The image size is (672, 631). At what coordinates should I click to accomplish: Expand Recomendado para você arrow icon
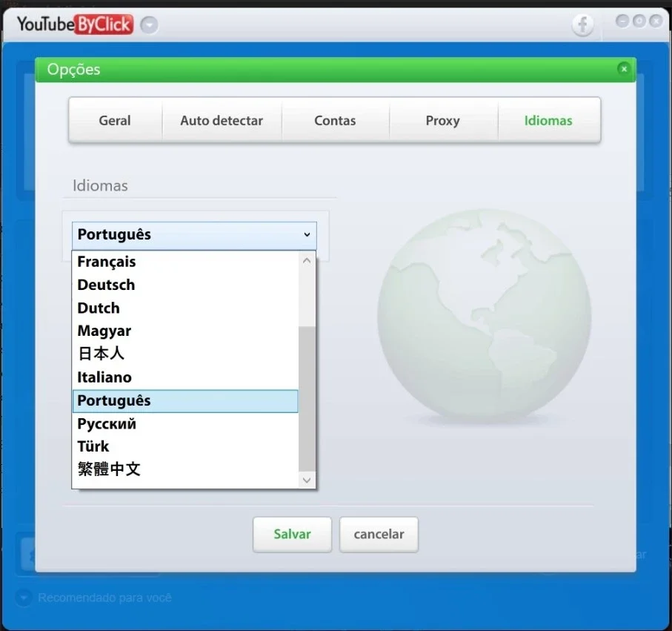coord(24,598)
